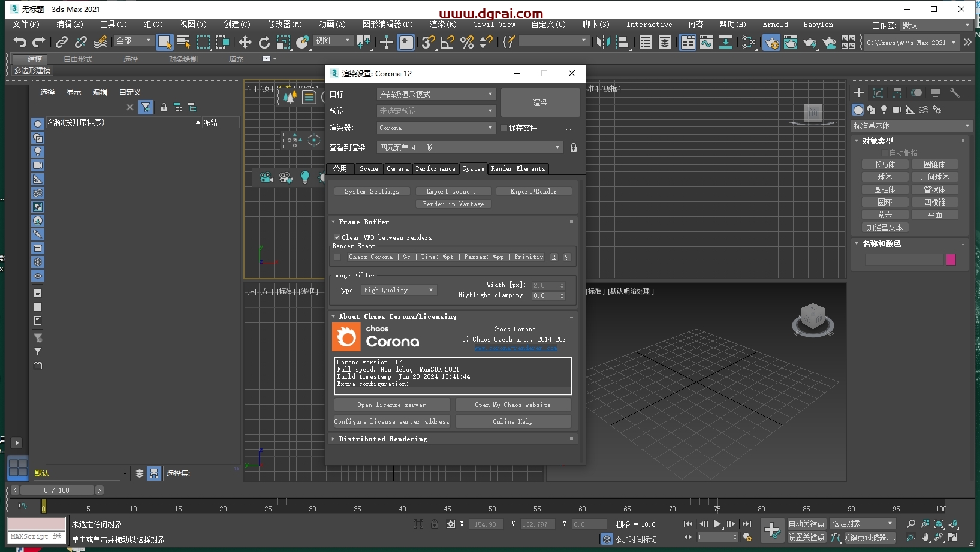Viewport: 980px width, 552px height.
Task: Select the Move transform tool
Action: pos(245,42)
